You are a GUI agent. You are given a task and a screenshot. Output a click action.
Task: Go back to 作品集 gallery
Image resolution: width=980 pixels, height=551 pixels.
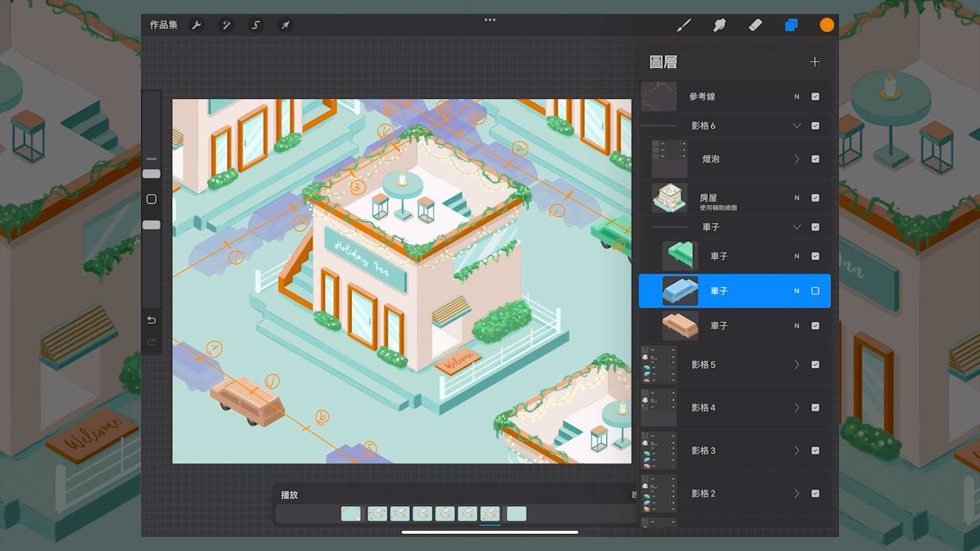click(x=163, y=25)
